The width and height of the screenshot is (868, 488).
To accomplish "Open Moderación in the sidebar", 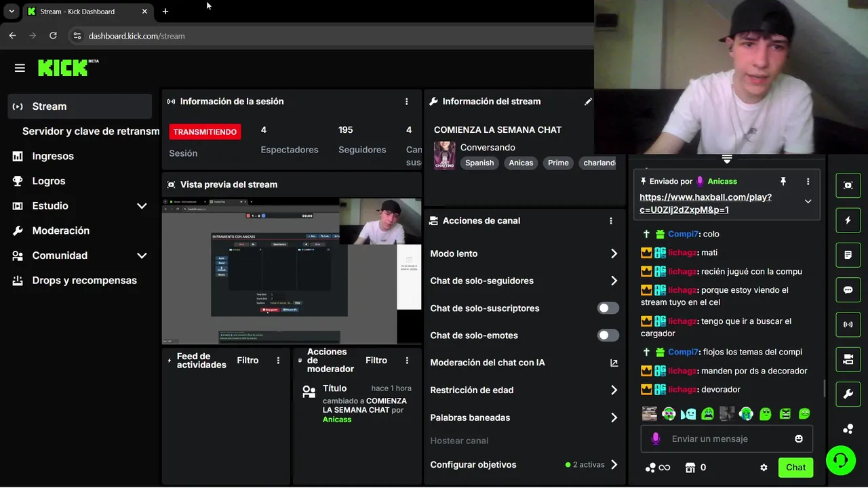I will 80,230.
